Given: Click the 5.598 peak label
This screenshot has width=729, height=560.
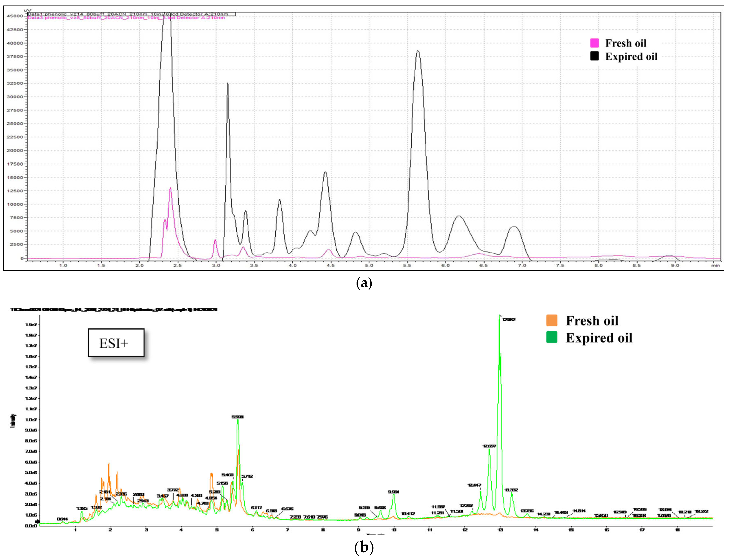Looking at the screenshot, I should 238,417.
